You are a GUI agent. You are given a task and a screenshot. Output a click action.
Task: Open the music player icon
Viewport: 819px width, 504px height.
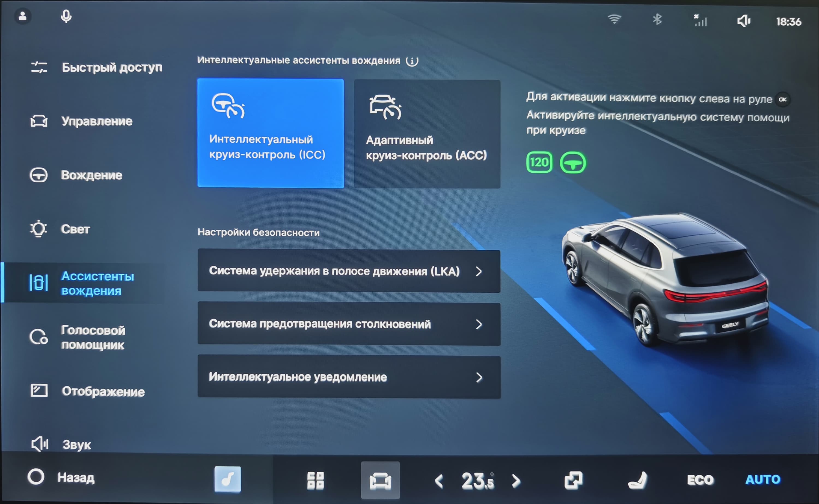point(227,479)
